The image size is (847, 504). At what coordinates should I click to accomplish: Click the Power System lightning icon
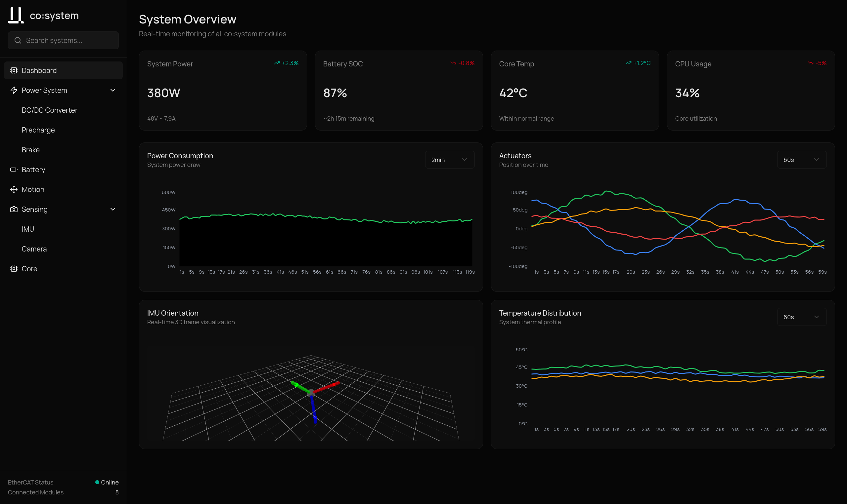point(14,90)
